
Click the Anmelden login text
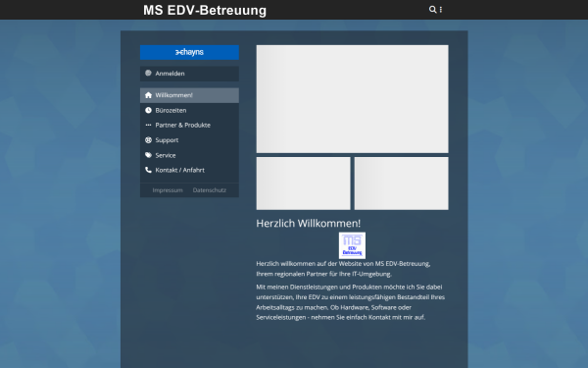tap(170, 74)
